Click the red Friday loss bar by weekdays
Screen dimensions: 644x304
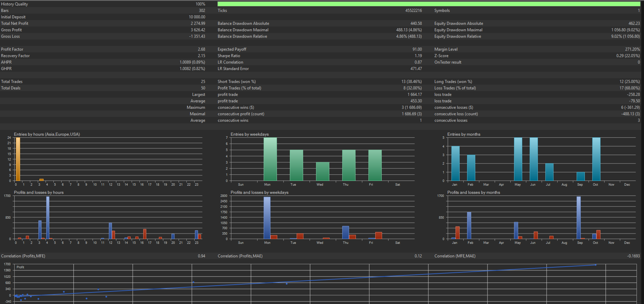point(378,235)
